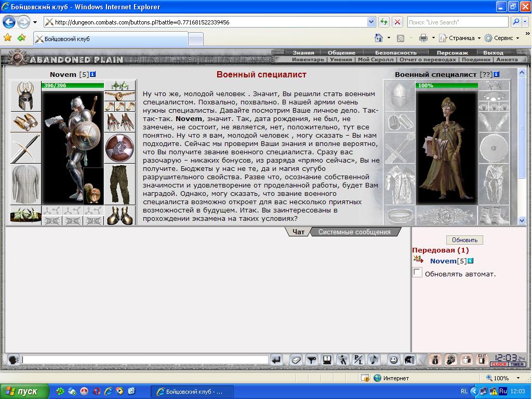
Task: Enable the Обновлять автомат. checkbox
Action: (x=417, y=272)
